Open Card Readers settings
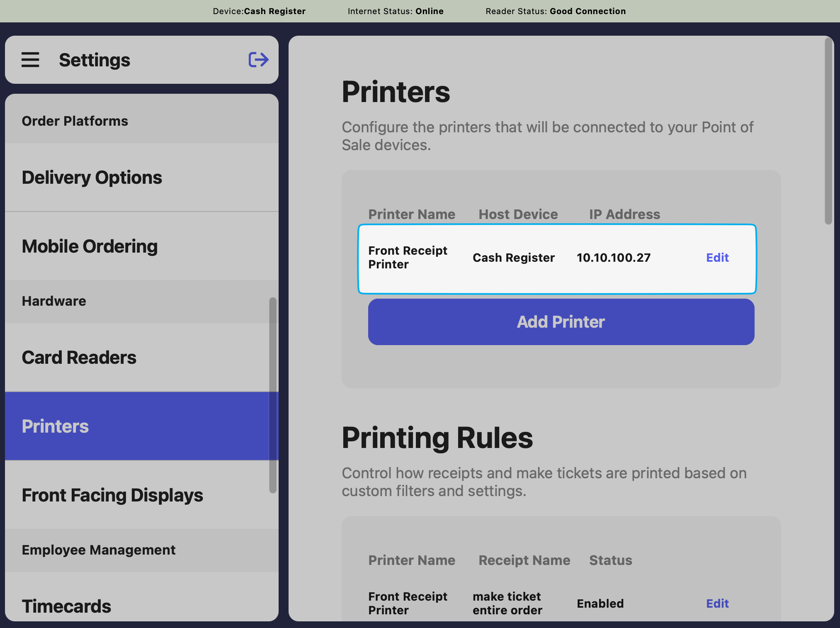 pyautogui.click(x=79, y=358)
